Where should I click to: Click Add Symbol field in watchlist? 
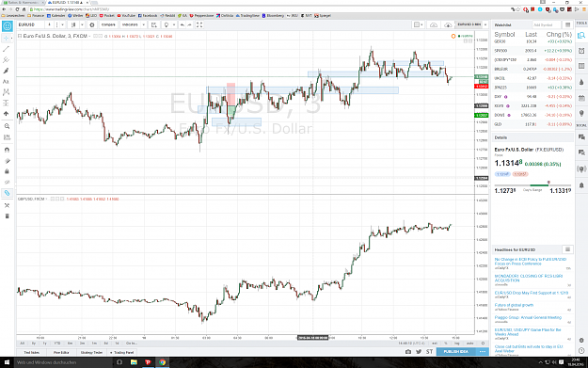click(x=546, y=24)
